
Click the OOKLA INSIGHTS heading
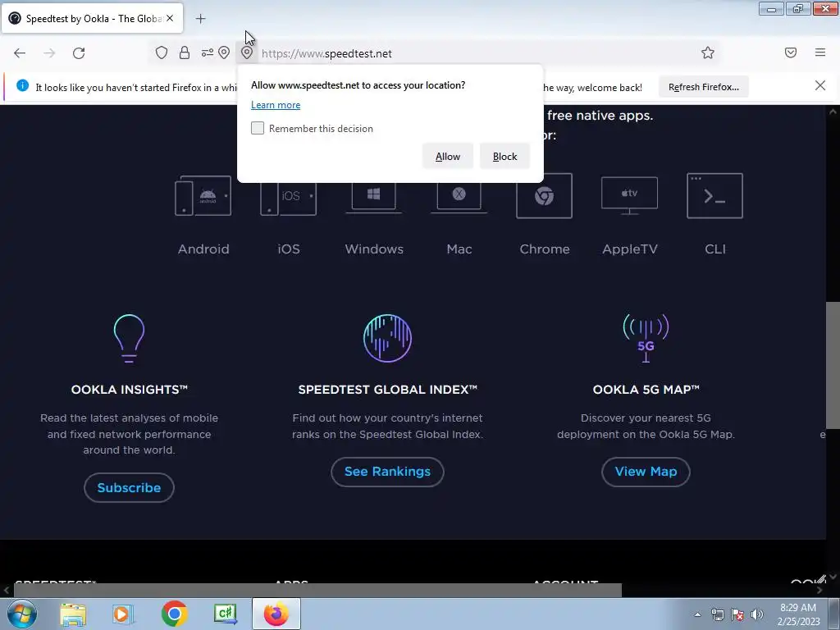(x=129, y=390)
